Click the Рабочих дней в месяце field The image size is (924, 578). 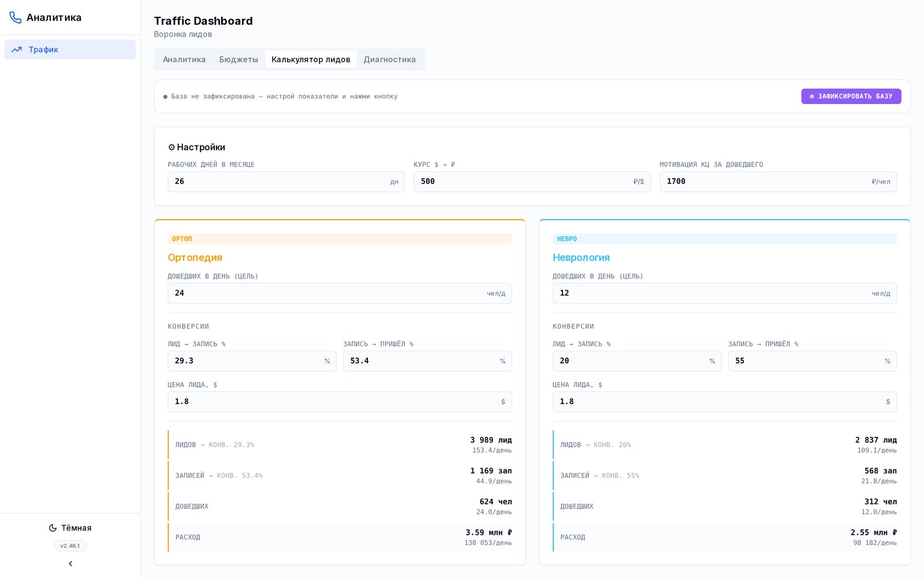tap(286, 181)
